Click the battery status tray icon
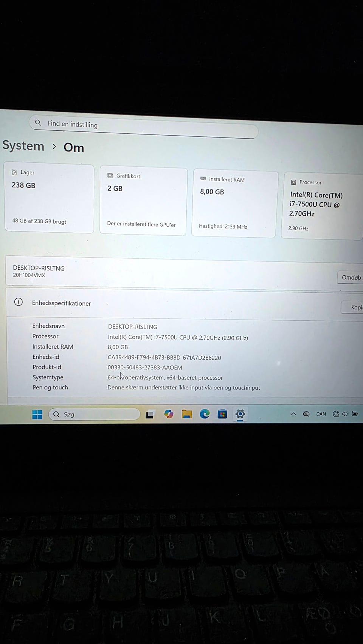The height and width of the screenshot is (644, 363). click(x=355, y=414)
